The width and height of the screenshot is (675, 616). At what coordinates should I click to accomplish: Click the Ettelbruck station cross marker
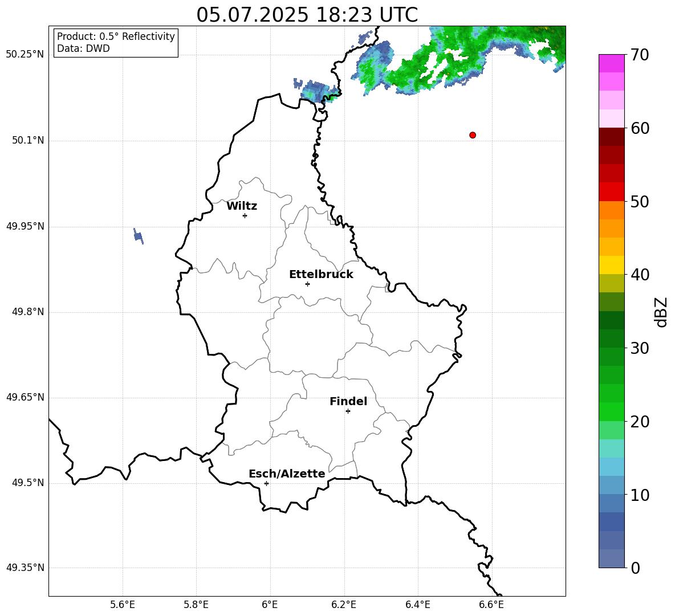click(x=307, y=284)
